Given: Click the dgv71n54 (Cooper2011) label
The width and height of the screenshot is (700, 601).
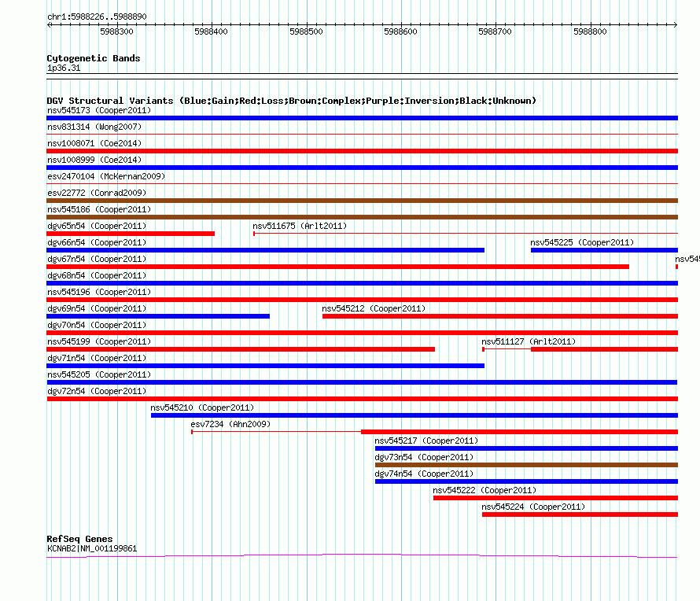Looking at the screenshot, I should click(x=97, y=358).
